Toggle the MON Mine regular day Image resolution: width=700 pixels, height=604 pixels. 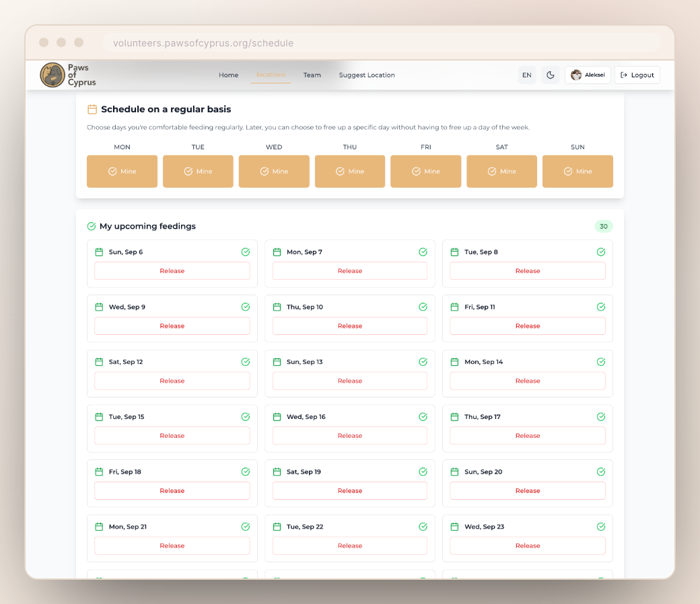(122, 172)
